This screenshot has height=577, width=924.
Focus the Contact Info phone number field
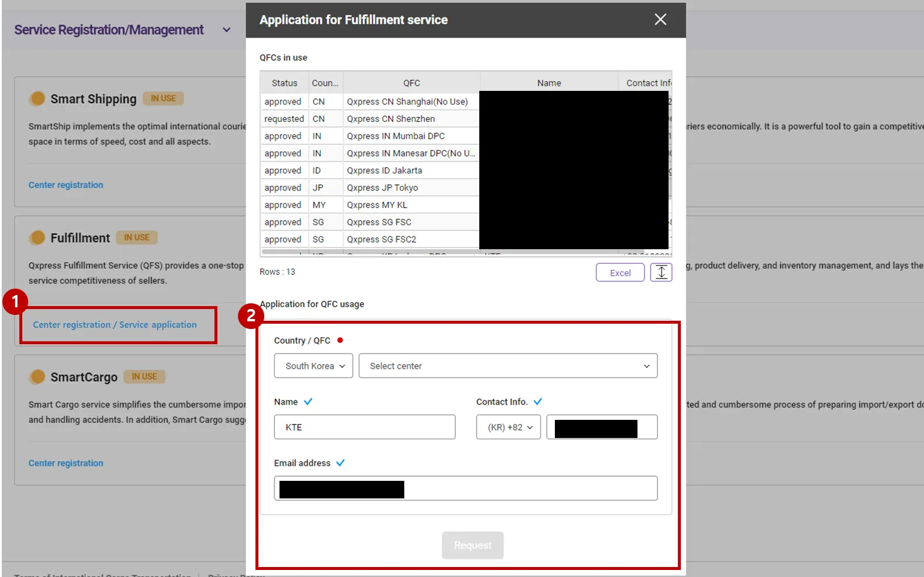point(602,427)
